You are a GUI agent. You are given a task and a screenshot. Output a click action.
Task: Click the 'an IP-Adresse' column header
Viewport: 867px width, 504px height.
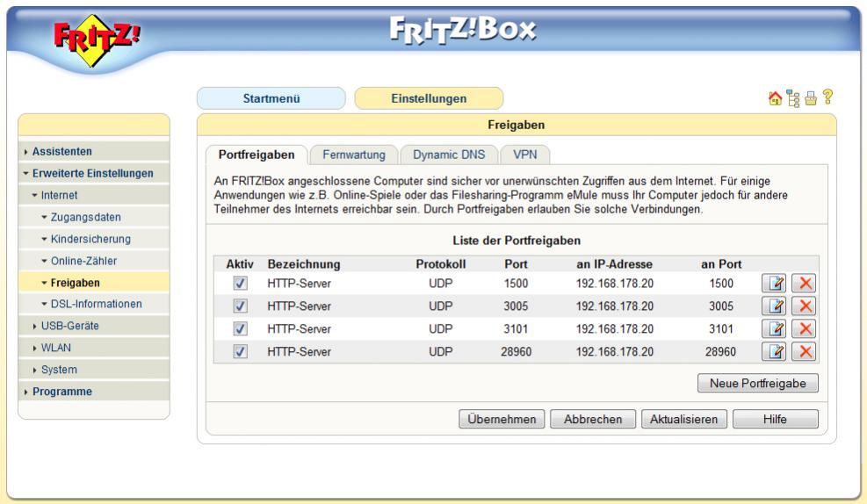(x=614, y=264)
